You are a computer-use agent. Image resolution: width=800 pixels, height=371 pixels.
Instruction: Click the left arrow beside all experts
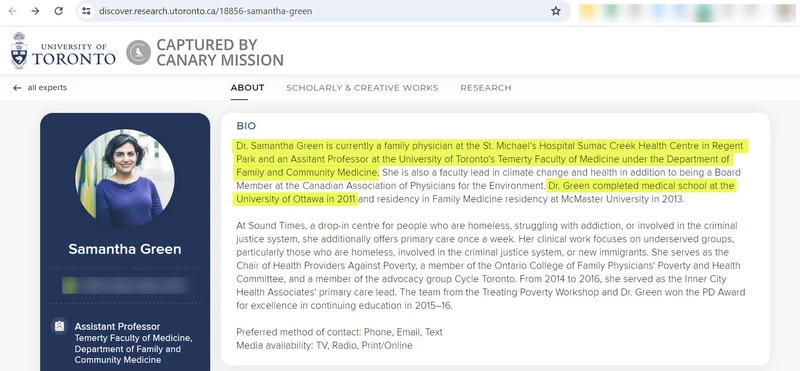coord(17,88)
